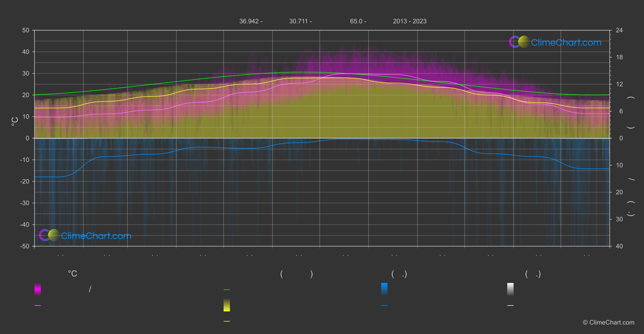This screenshot has height=334, width=644.
Task: Click the rotated °C left axis label
Action: coord(15,121)
